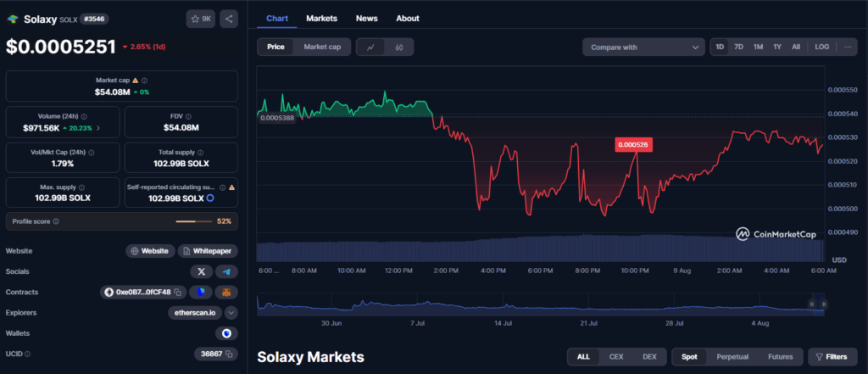This screenshot has width=868, height=374.
Task: Expand the explorers list chevron
Action: click(x=231, y=312)
